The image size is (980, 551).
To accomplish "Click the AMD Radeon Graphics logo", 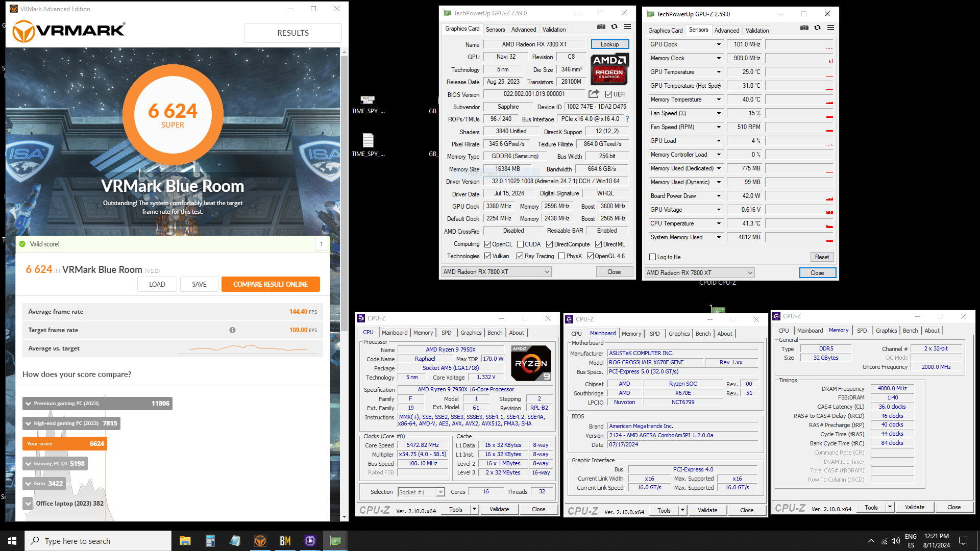I will (x=610, y=68).
